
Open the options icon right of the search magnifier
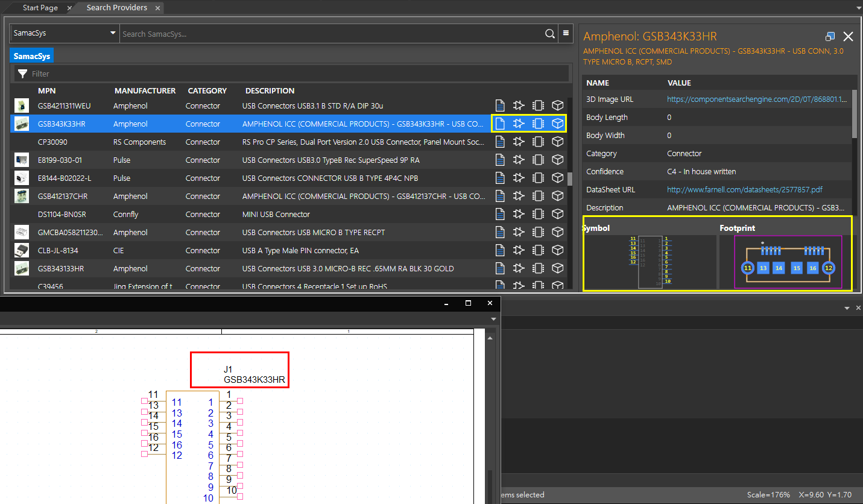565,34
